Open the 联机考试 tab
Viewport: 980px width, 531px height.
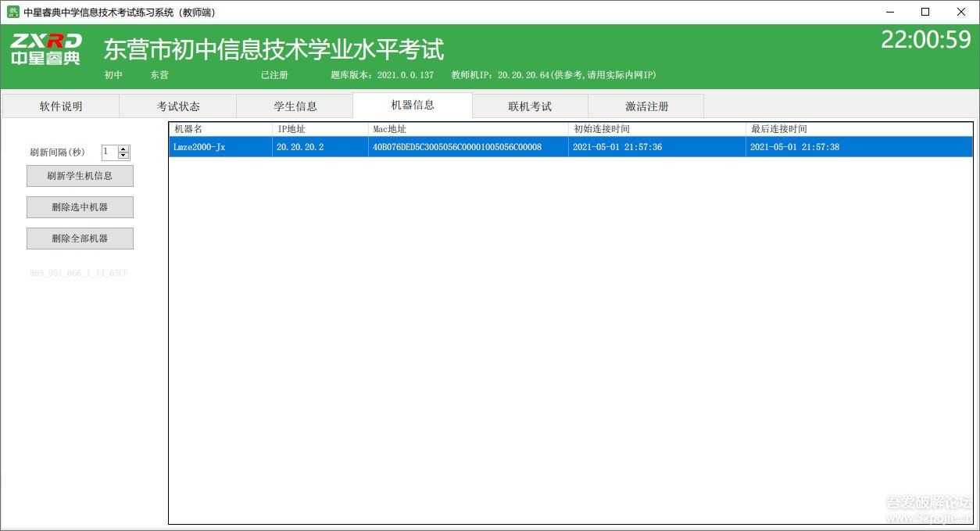tap(530, 106)
